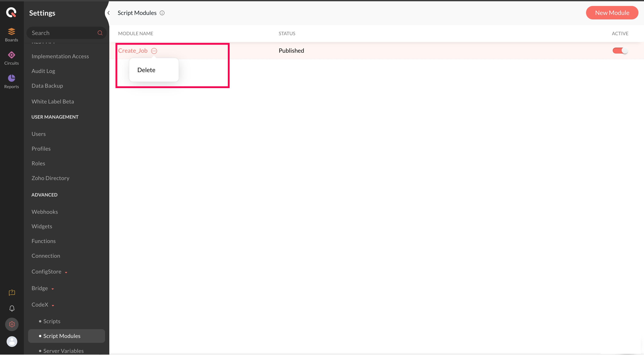
Task: Open the Qntrl logo home
Action: pos(11,12)
